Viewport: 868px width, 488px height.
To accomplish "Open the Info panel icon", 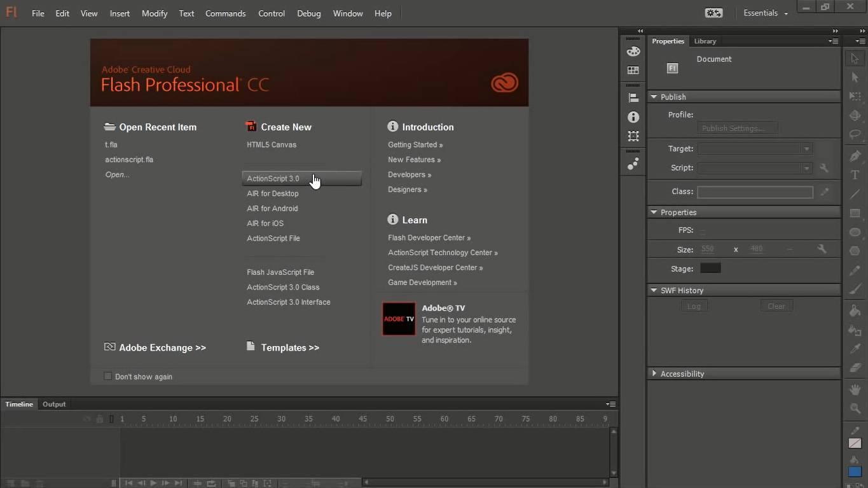I will point(633,117).
